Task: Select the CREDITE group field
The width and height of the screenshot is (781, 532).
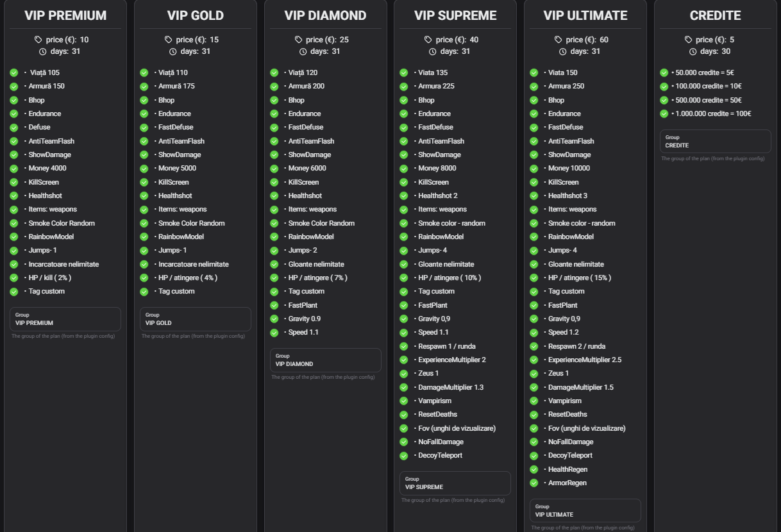Action: (716, 142)
